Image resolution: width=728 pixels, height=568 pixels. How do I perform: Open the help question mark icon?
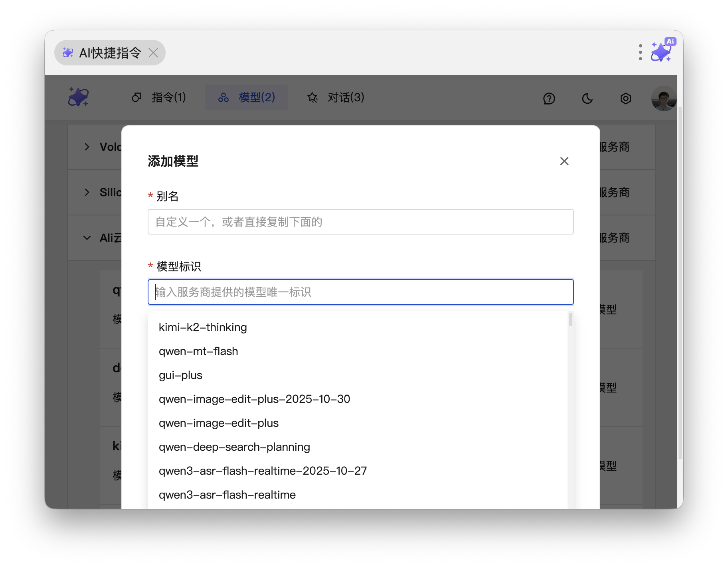pos(549,98)
